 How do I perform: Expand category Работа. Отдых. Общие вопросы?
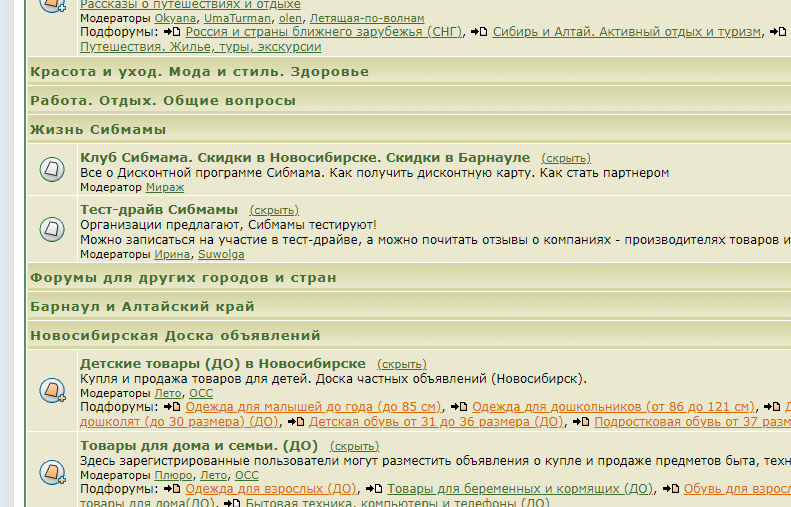click(x=163, y=101)
